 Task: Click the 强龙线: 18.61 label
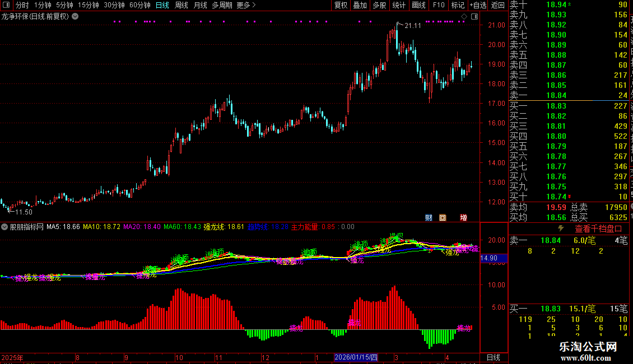point(224,227)
